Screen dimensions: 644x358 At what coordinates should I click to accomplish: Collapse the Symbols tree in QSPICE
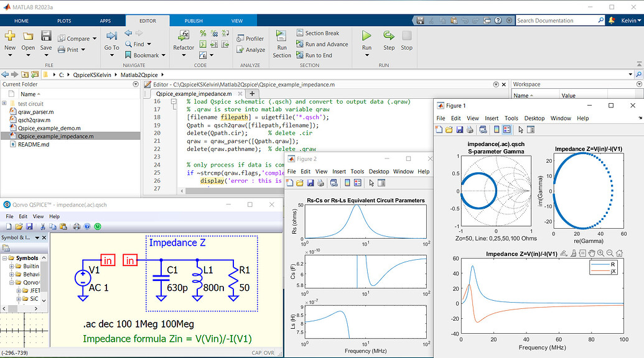4,257
